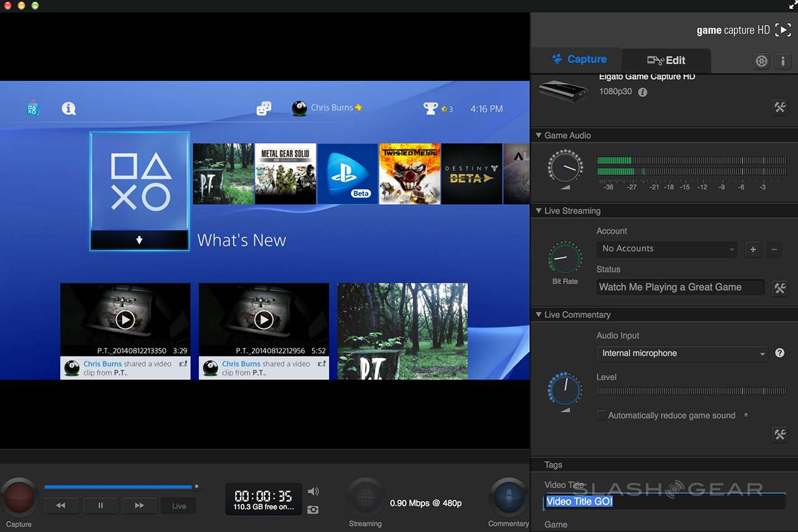Toggle Live playback mode
Screen dimensions: 798x532
pyautogui.click(x=178, y=505)
